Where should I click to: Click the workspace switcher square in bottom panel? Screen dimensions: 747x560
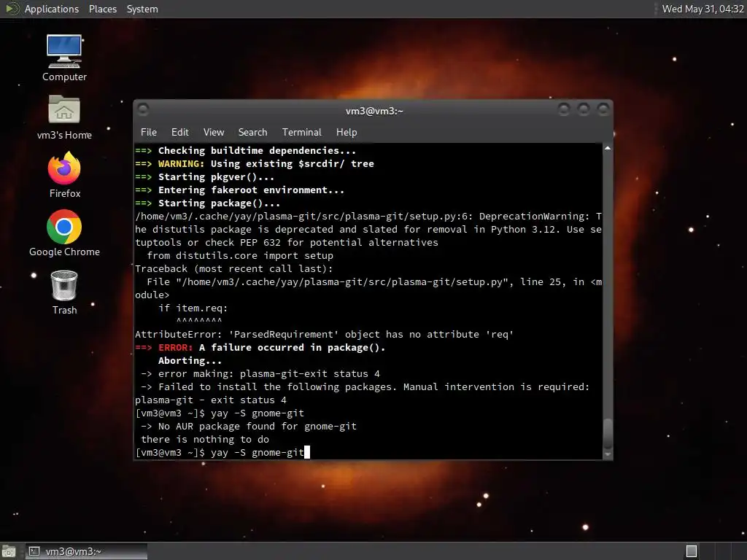coord(692,551)
